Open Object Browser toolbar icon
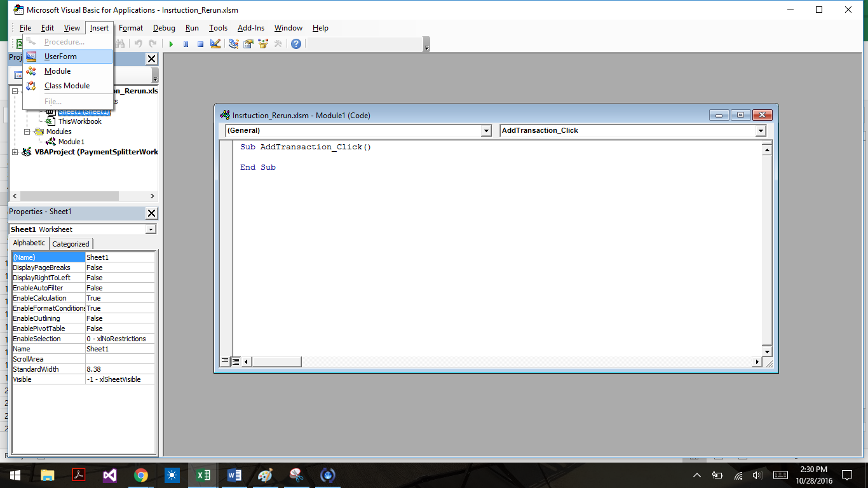Image resolution: width=868 pixels, height=488 pixels. [x=263, y=44]
